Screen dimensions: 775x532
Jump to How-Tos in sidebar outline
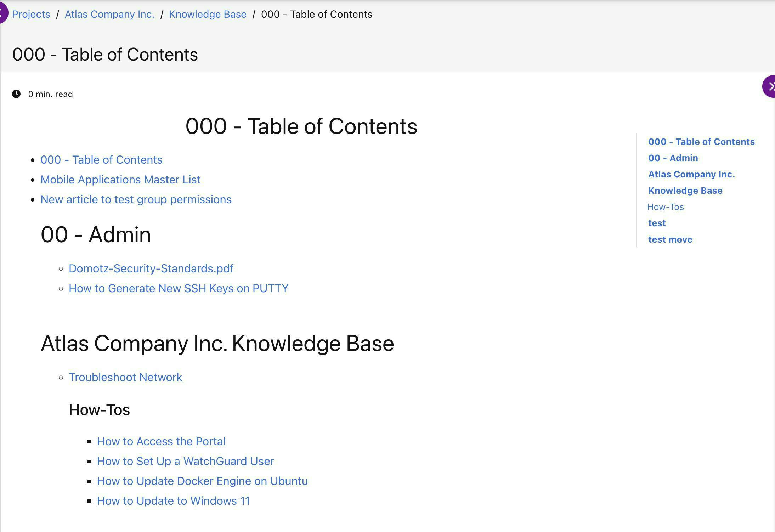coord(666,207)
